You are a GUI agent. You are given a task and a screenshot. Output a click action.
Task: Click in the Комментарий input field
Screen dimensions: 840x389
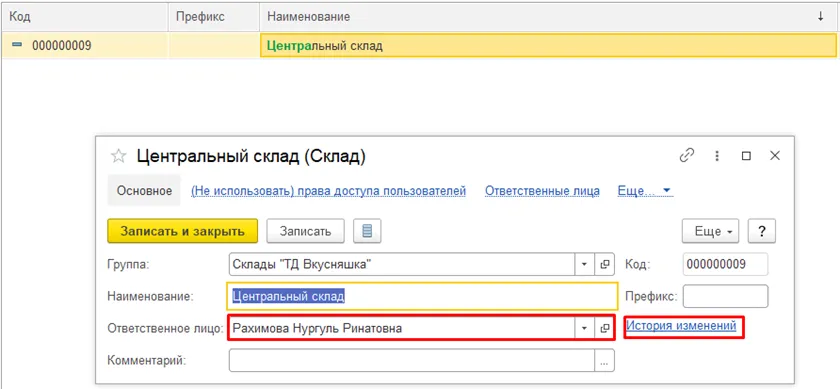(412, 361)
